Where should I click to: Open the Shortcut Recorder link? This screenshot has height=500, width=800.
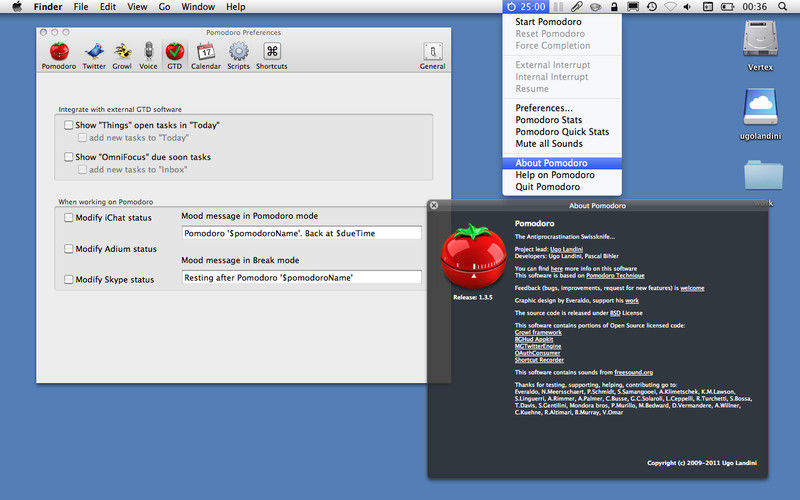tap(539, 360)
